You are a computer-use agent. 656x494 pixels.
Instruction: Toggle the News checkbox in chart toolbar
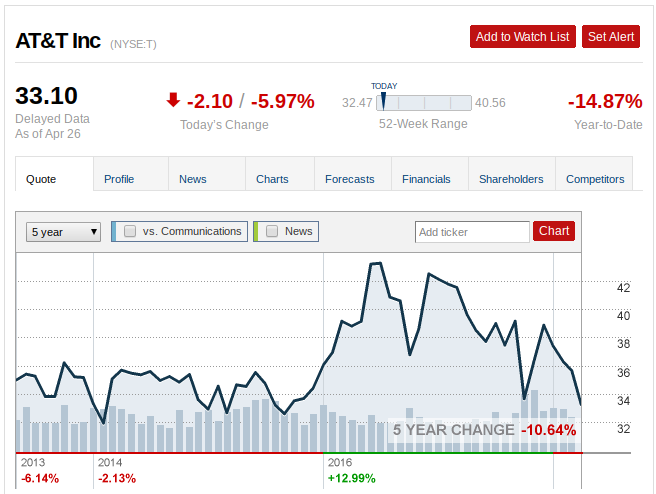[x=272, y=231]
